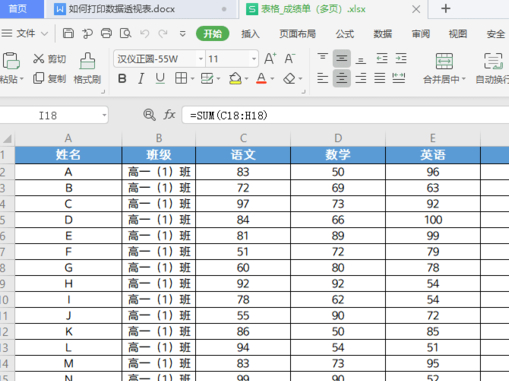
Task: Toggle Bold formatting
Action: 122,79
